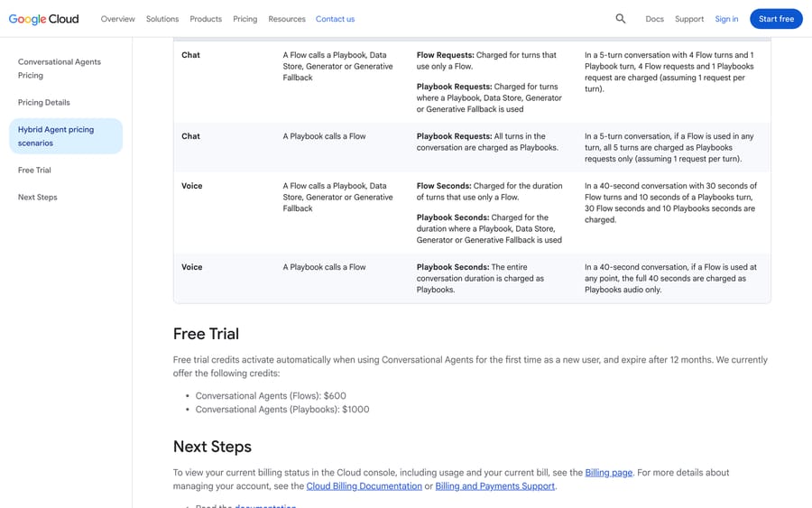
Task: Open the Overview menu
Action: 117,19
